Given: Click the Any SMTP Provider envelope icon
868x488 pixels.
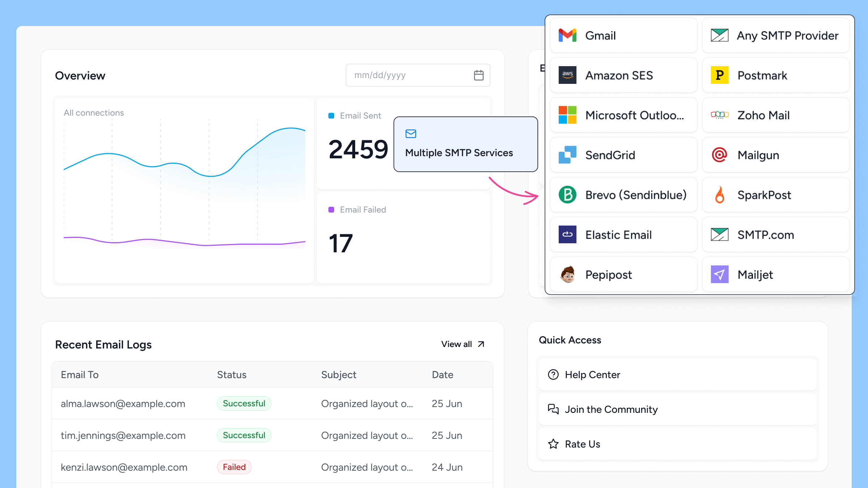Looking at the screenshot, I should [720, 35].
